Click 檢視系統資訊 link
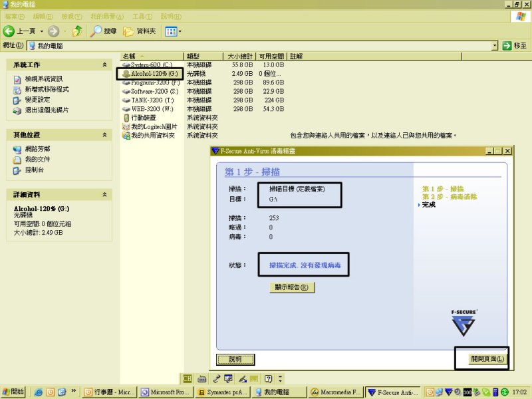The image size is (532, 399). pos(44,78)
